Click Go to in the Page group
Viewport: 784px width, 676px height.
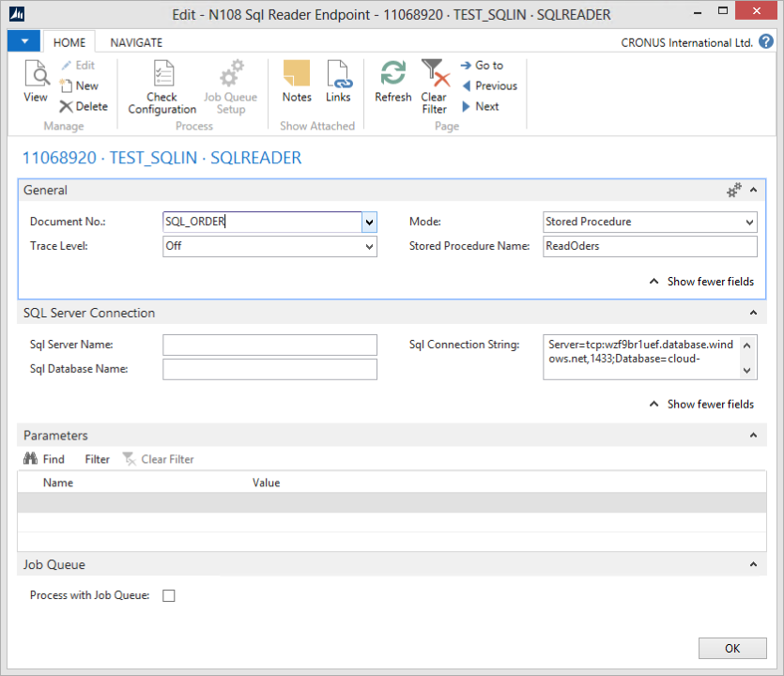482,66
